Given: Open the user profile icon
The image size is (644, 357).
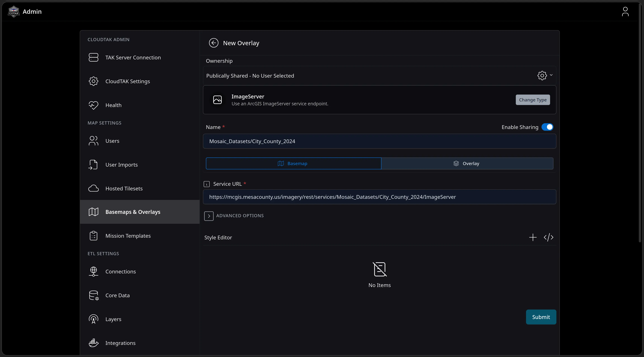Looking at the screenshot, I should pos(625,12).
